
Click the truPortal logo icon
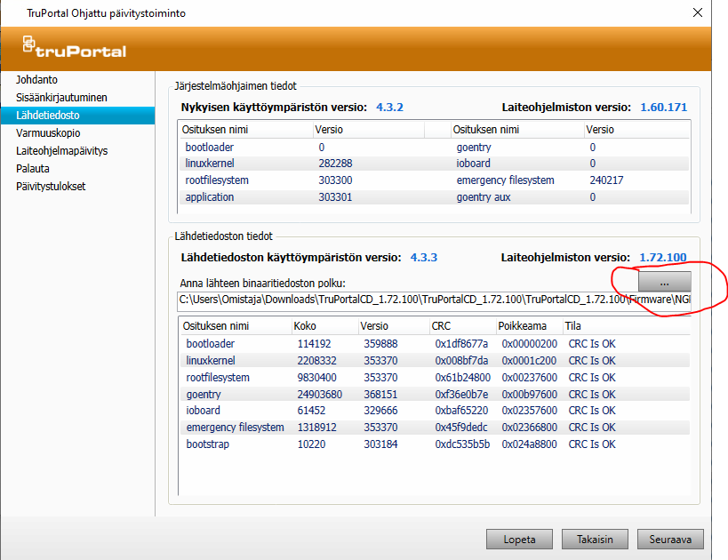(x=29, y=45)
